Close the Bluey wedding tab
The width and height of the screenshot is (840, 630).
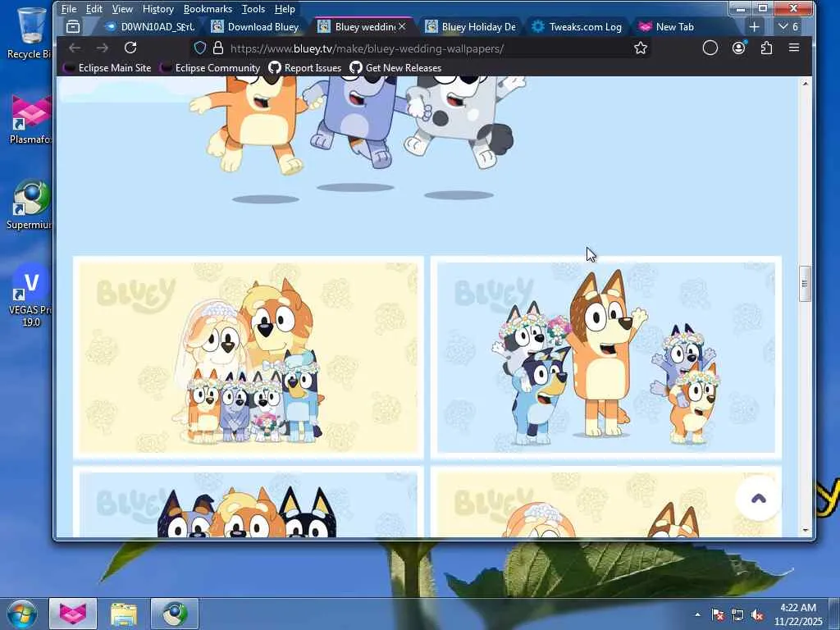402,26
